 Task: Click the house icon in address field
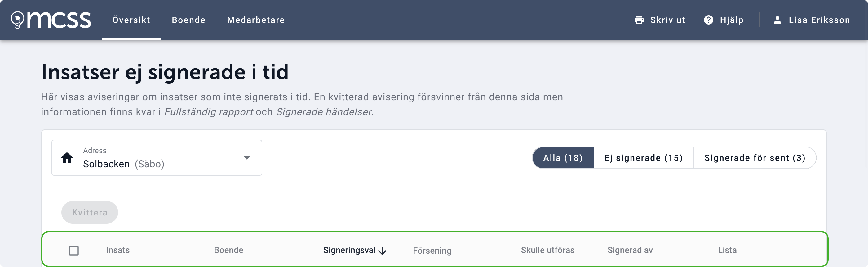[x=67, y=158]
